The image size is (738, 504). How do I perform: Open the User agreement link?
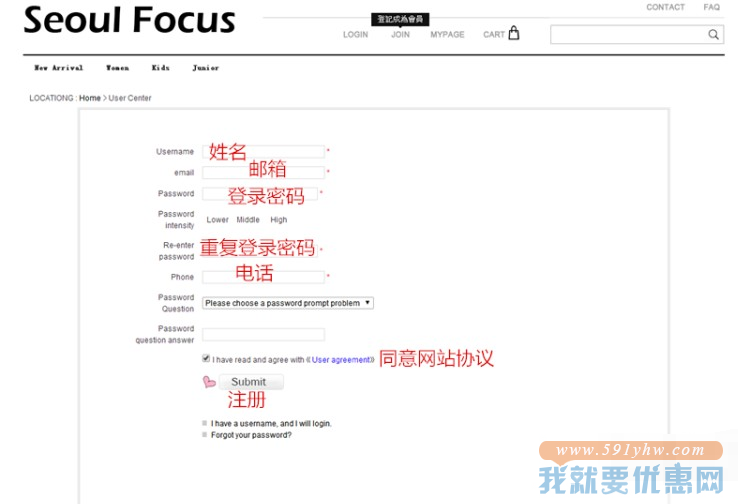pos(341,360)
